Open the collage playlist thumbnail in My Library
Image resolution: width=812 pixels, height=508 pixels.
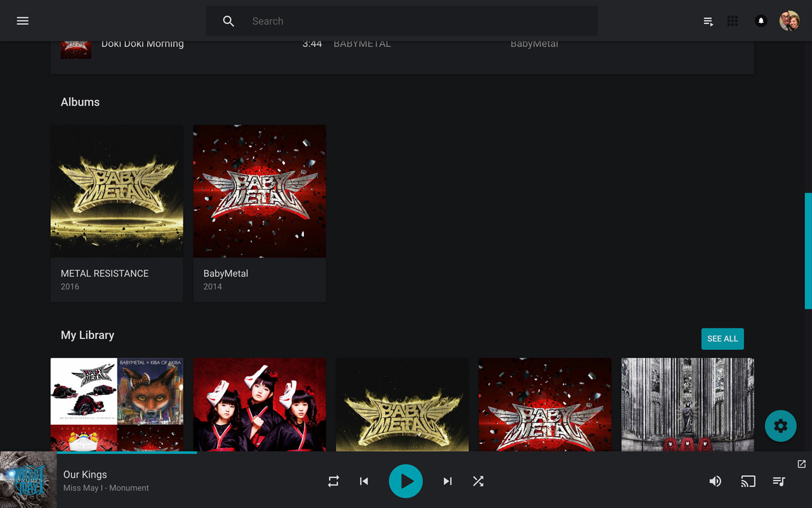pyautogui.click(x=117, y=405)
